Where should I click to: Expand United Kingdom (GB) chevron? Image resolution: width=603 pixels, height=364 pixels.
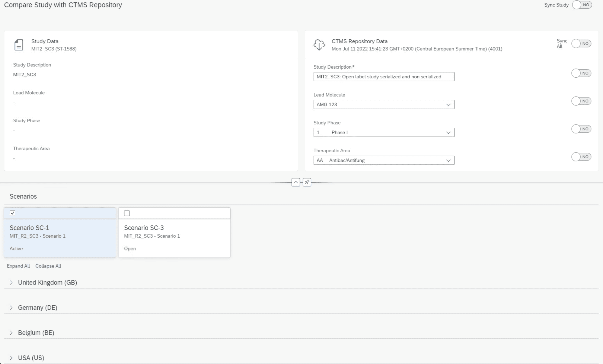[11, 283]
